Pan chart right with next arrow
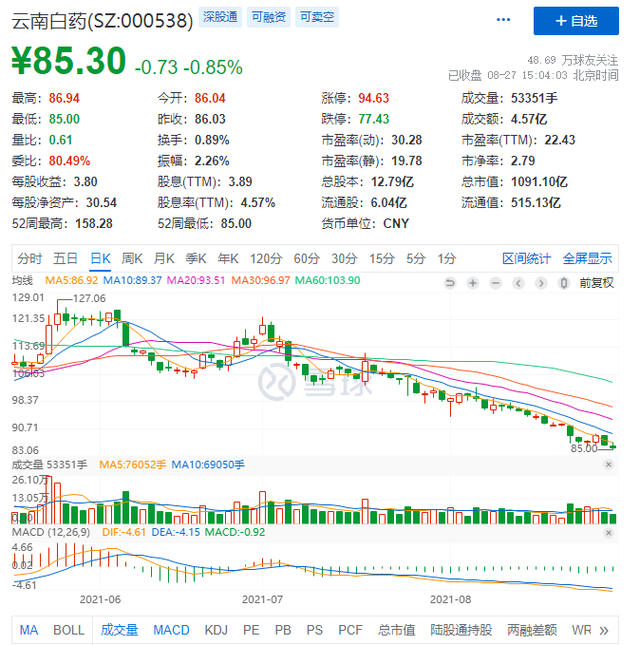The height and width of the screenshot is (645, 640). click(x=541, y=283)
